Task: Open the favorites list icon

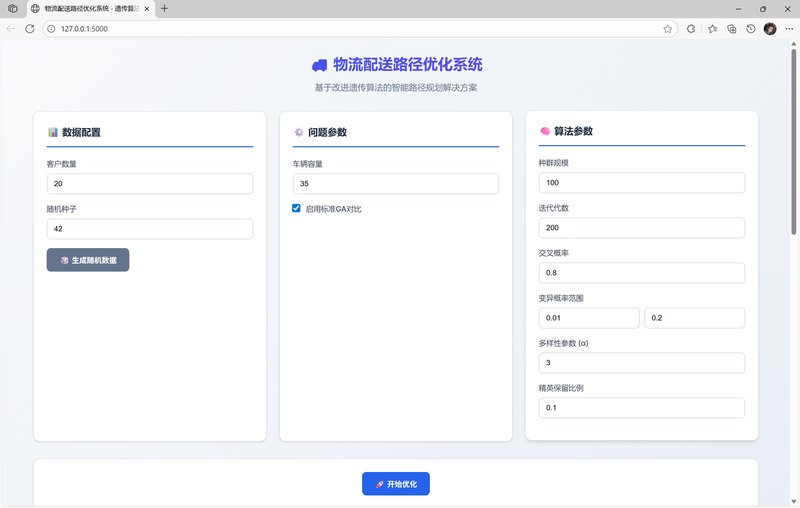Action: click(712, 29)
